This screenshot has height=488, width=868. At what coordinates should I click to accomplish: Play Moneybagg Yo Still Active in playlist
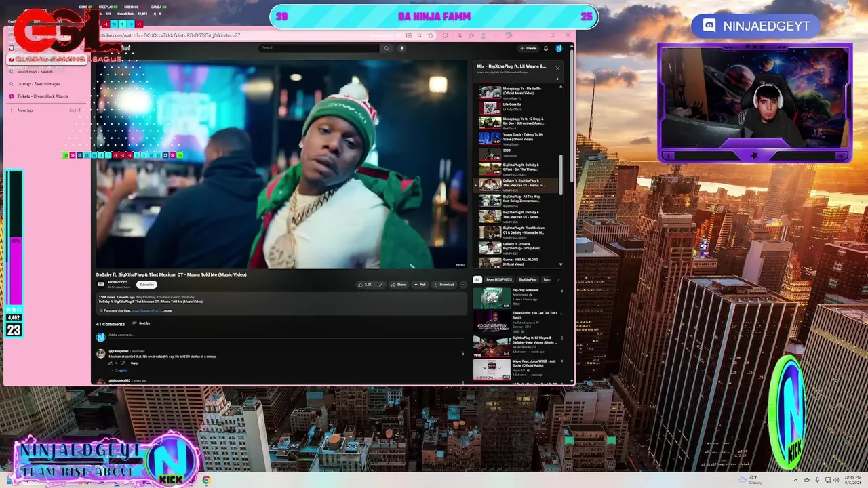point(519,123)
